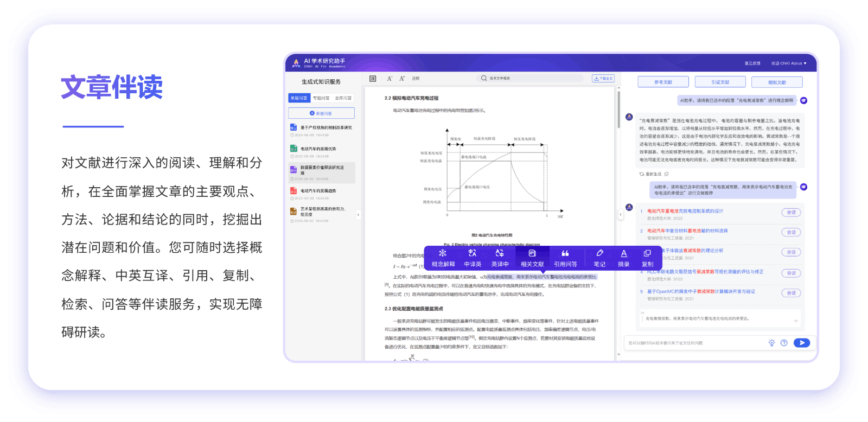This screenshot has height=422, width=868.
Task: Click 会话 button for RLC串联电路 result
Action: 791,273
